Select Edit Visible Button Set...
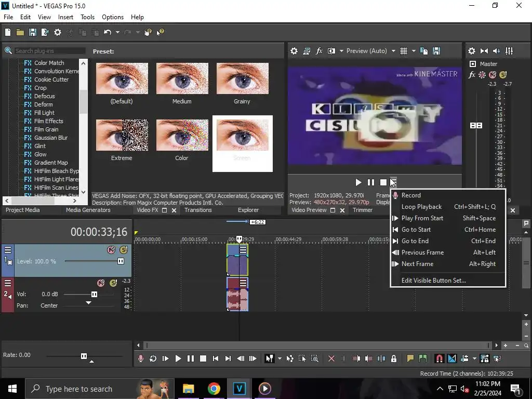532x399 pixels. 448,280
